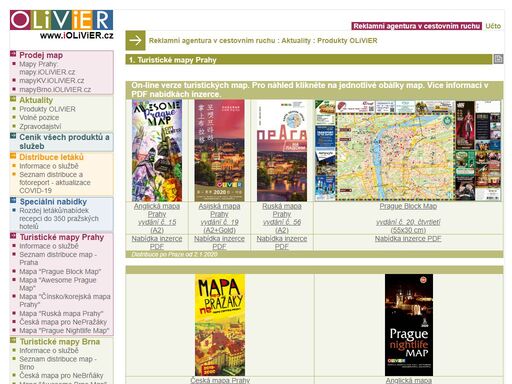Open the Mapa pro NePražáky cover

click(x=220, y=325)
